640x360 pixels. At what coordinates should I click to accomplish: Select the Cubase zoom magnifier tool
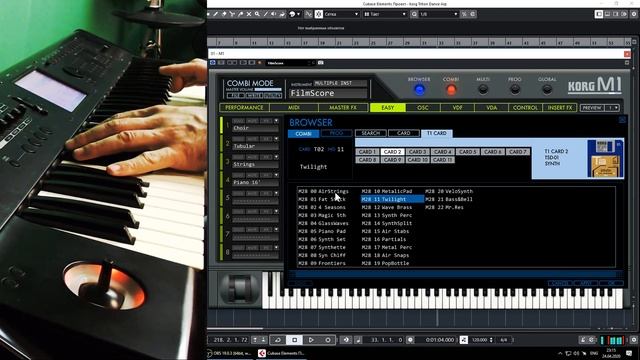pos(257,14)
